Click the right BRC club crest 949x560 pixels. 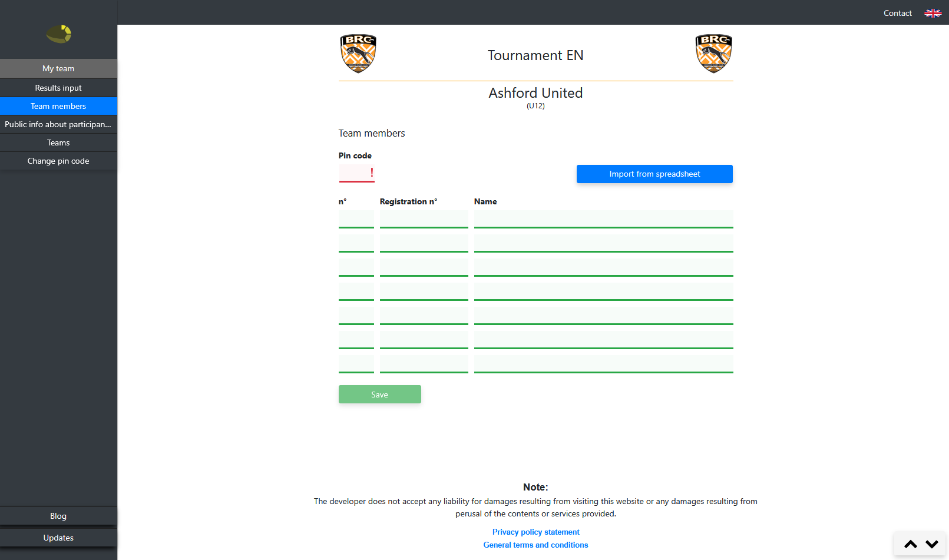(x=713, y=54)
